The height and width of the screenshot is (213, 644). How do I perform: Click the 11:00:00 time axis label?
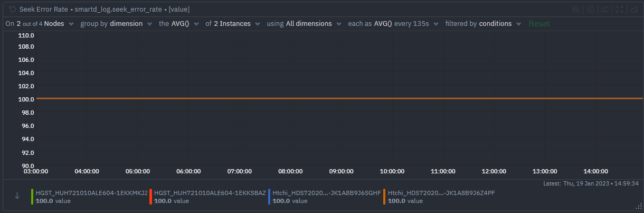pos(443,171)
